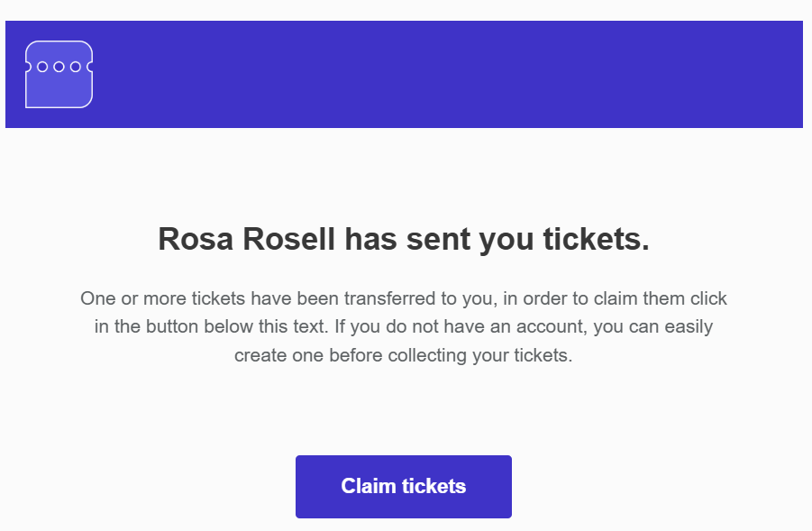Click the line beginning 'in the button below'
Viewport: 812px width, 531px height.
[404, 327]
